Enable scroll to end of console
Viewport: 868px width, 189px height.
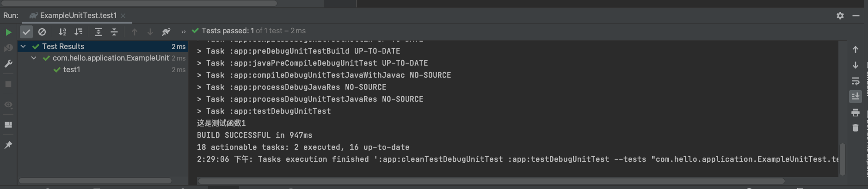[x=856, y=97]
